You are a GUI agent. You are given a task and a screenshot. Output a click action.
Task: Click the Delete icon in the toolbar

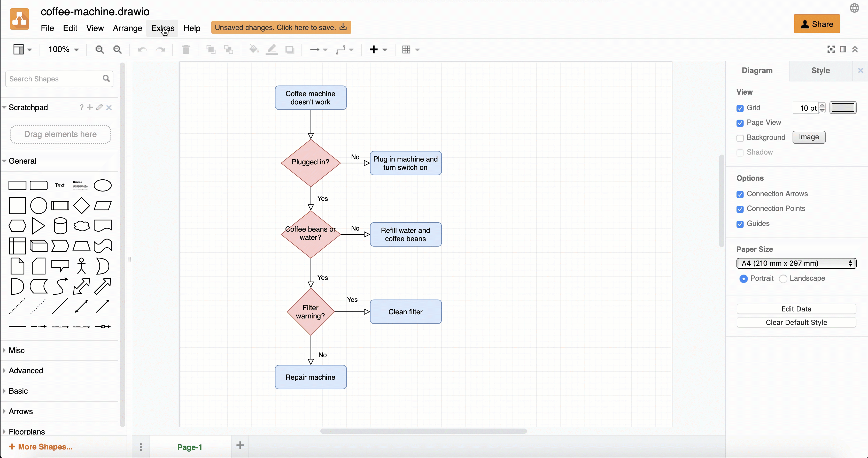[x=186, y=50]
